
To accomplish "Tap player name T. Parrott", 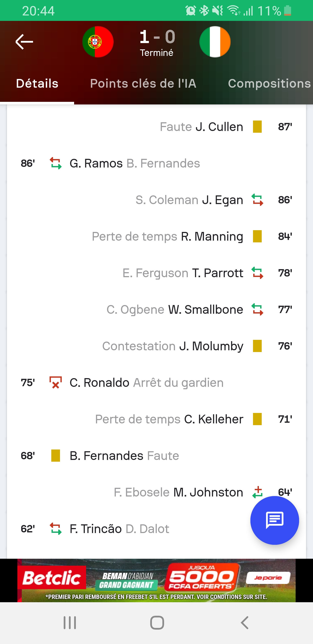I will (218, 273).
